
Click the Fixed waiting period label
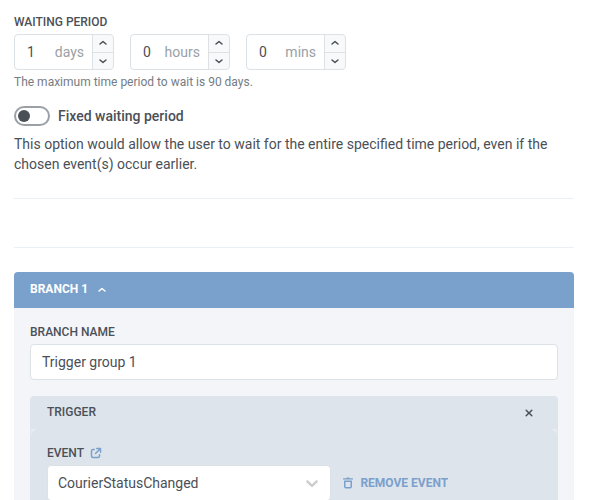click(x=121, y=116)
